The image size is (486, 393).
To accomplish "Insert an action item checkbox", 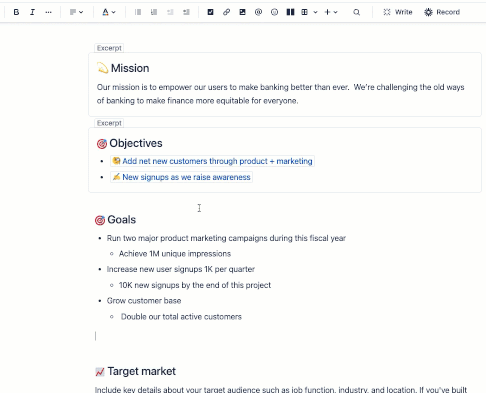I will pos(210,12).
